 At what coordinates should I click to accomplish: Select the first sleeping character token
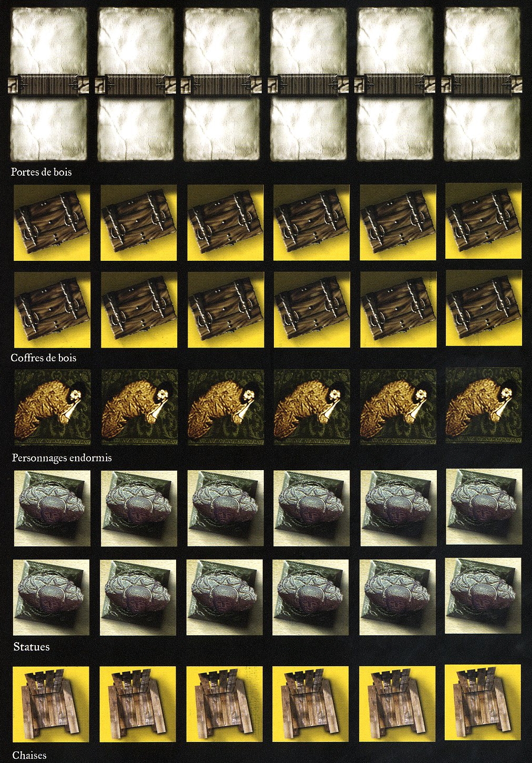click(x=51, y=406)
